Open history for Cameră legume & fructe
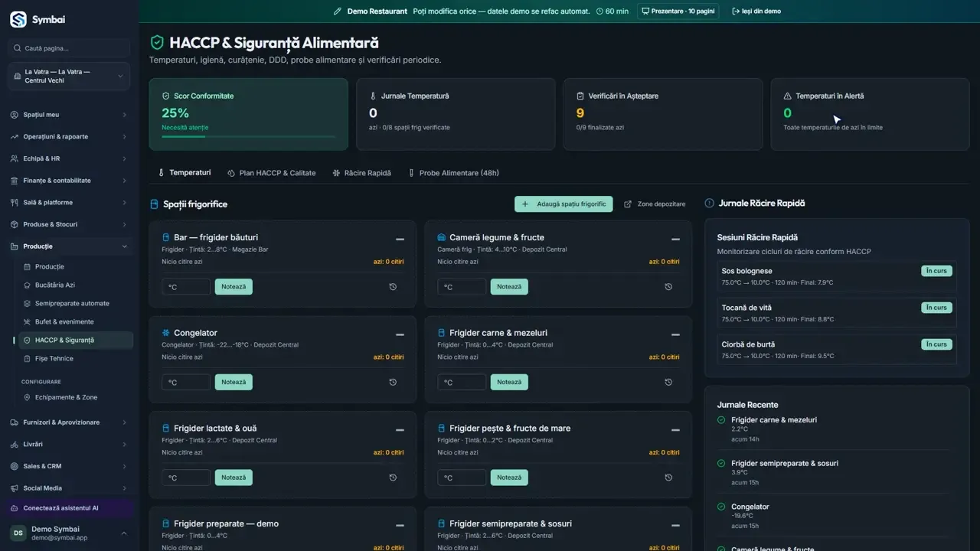The width and height of the screenshot is (980, 551). pos(668,287)
